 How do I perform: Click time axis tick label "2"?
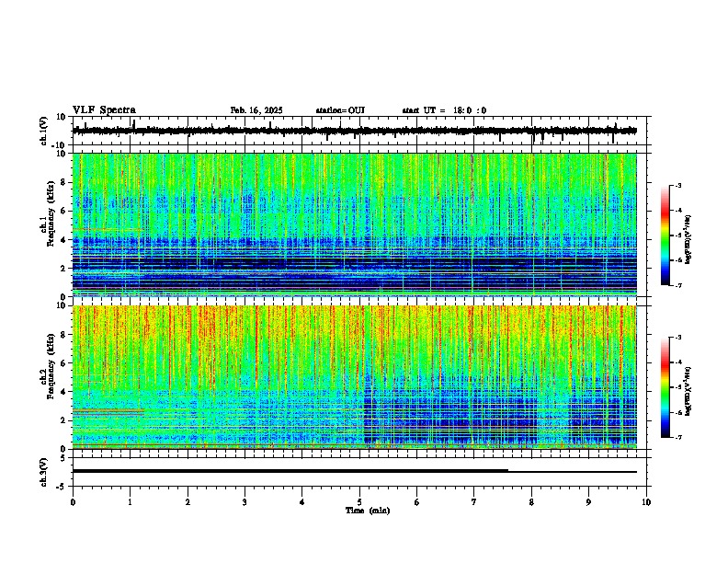click(188, 502)
